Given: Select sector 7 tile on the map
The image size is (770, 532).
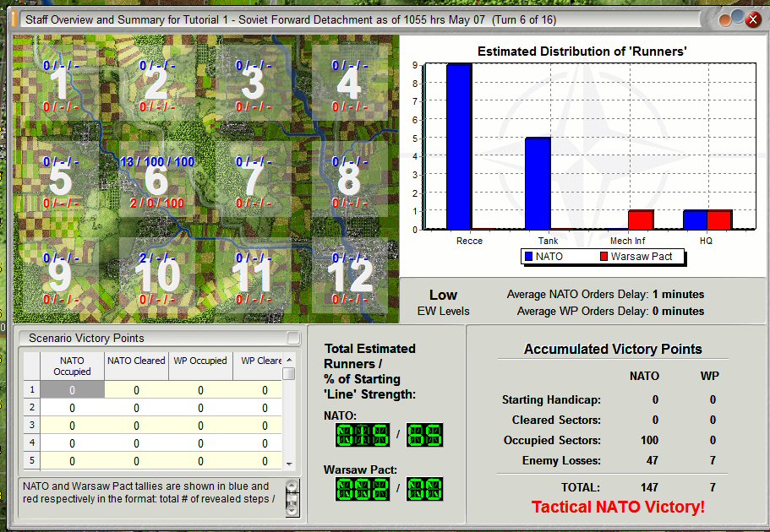Looking at the screenshot, I should tap(254, 180).
